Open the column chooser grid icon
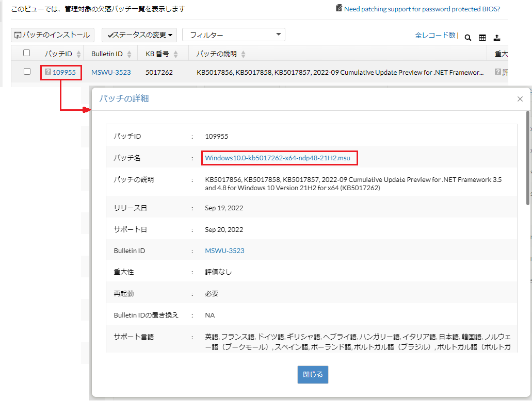 click(482, 38)
